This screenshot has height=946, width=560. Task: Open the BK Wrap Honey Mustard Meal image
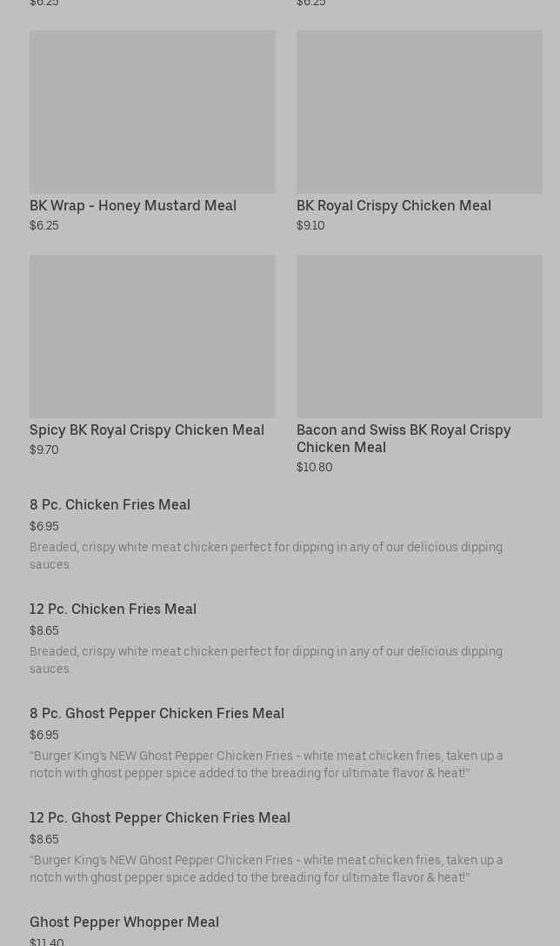(x=152, y=112)
